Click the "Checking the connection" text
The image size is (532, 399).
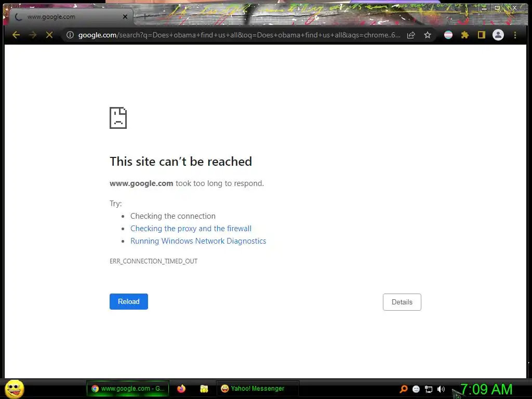[173, 216]
